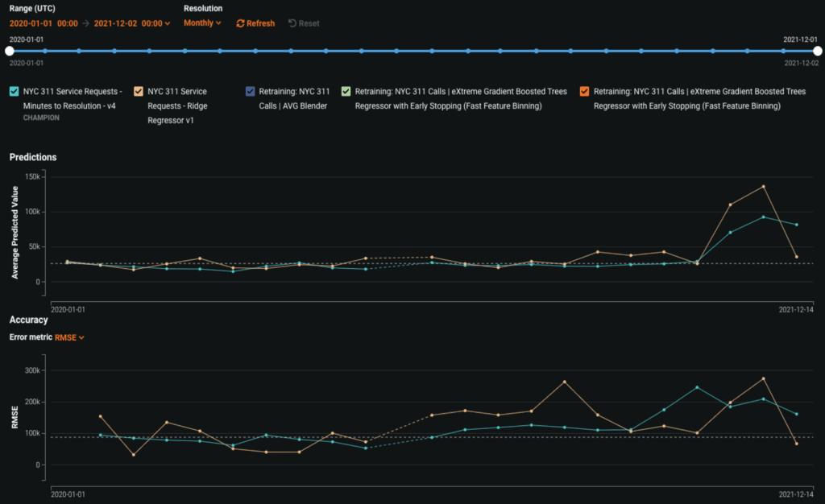825x504 pixels.
Task: Click the highest beige RMSE peak point
Action: [763, 378]
